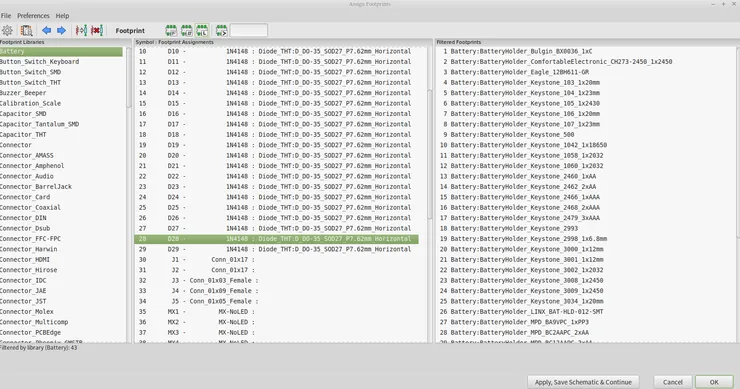The width and height of the screenshot is (740, 389).
Task: Choose BatteryHolder_Keystone_3002_1x2032 footprint
Action: pos(585,270)
